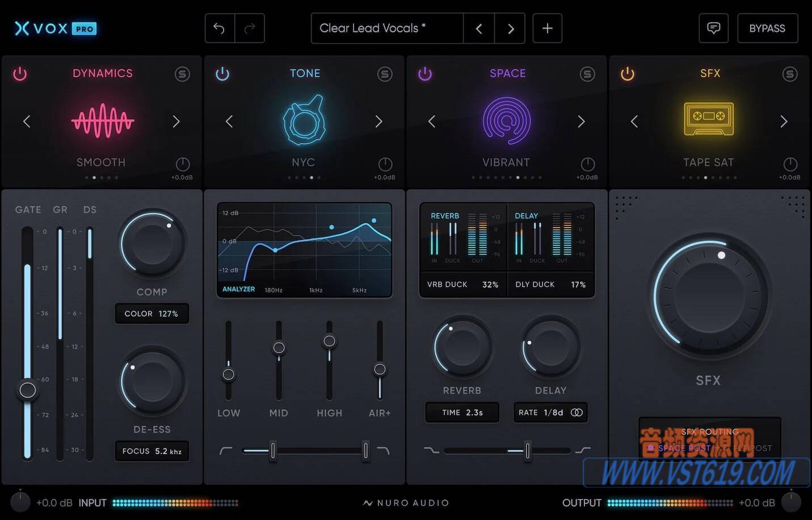Enable solo on the Tone module
The height and width of the screenshot is (520, 812).
[x=385, y=73]
